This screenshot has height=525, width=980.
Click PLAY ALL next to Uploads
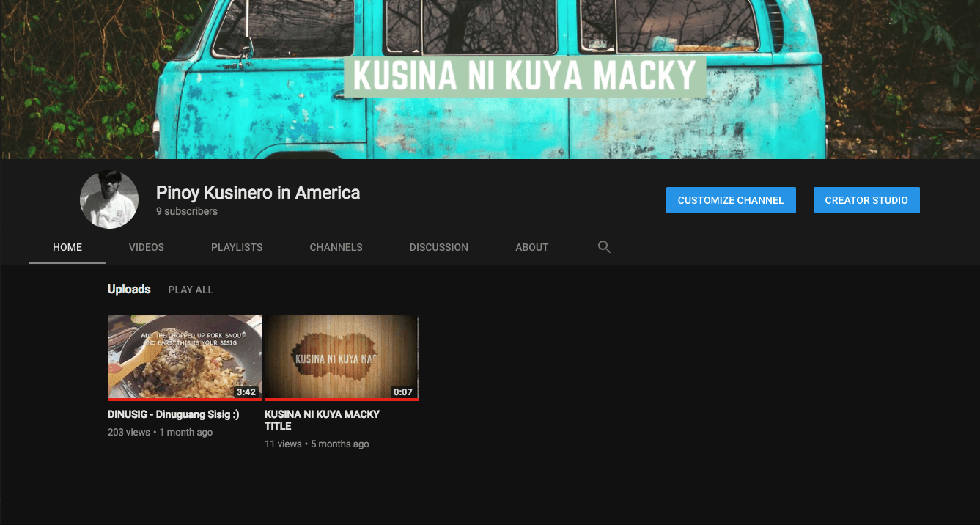point(191,290)
